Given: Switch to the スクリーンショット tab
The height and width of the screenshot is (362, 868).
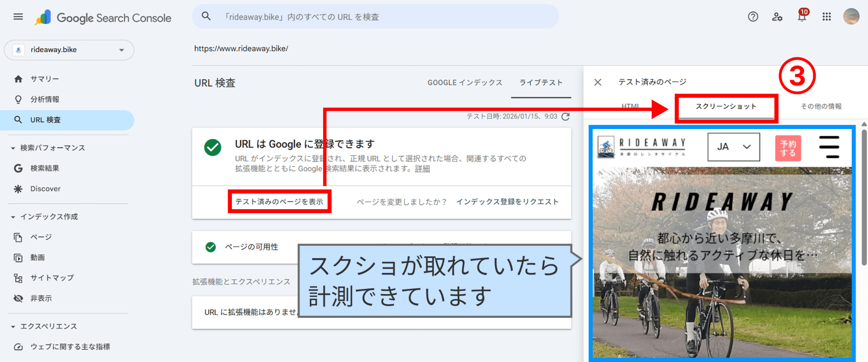Looking at the screenshot, I should [726, 107].
